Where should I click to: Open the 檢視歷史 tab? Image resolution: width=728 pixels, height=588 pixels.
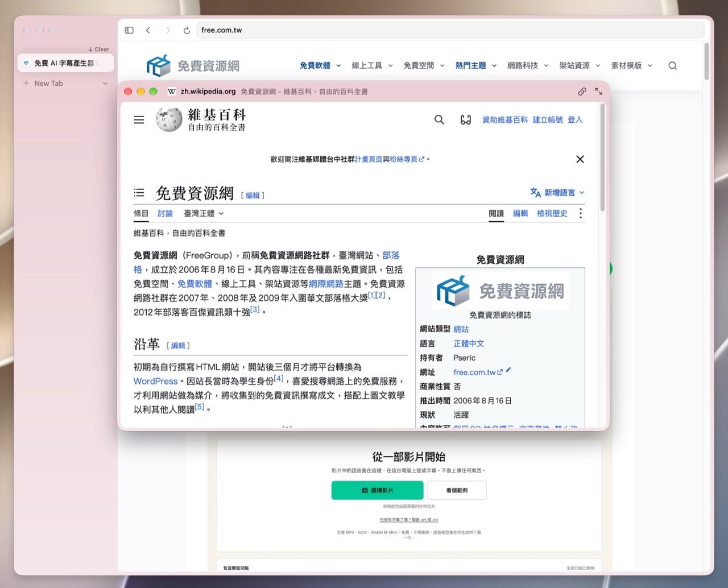pyautogui.click(x=552, y=213)
